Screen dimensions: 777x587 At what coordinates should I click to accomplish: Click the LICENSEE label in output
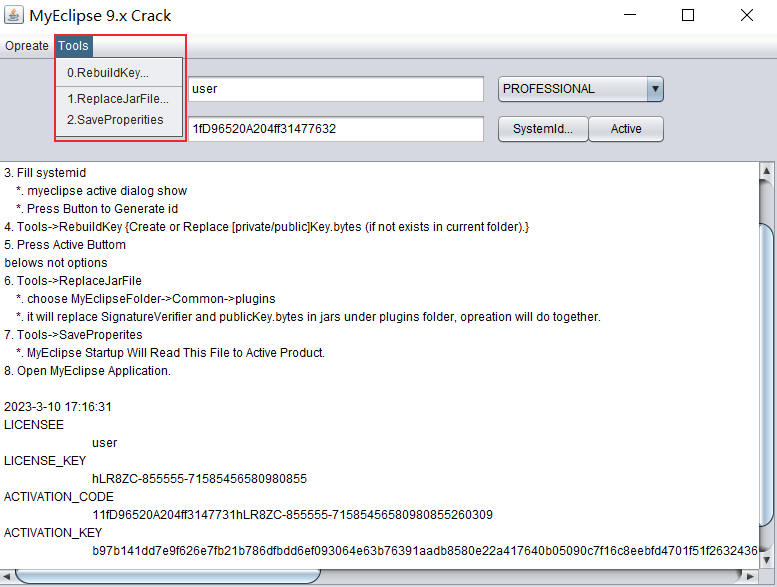pos(34,425)
